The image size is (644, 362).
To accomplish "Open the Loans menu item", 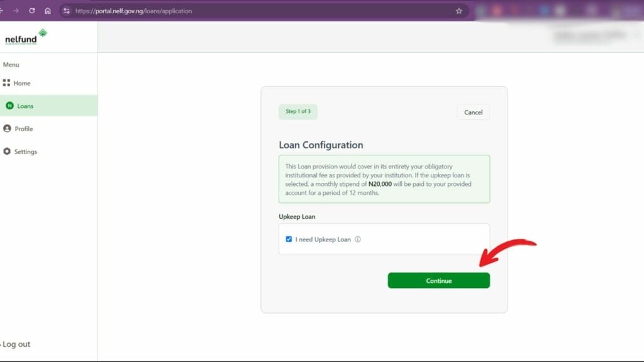I will (48, 106).
